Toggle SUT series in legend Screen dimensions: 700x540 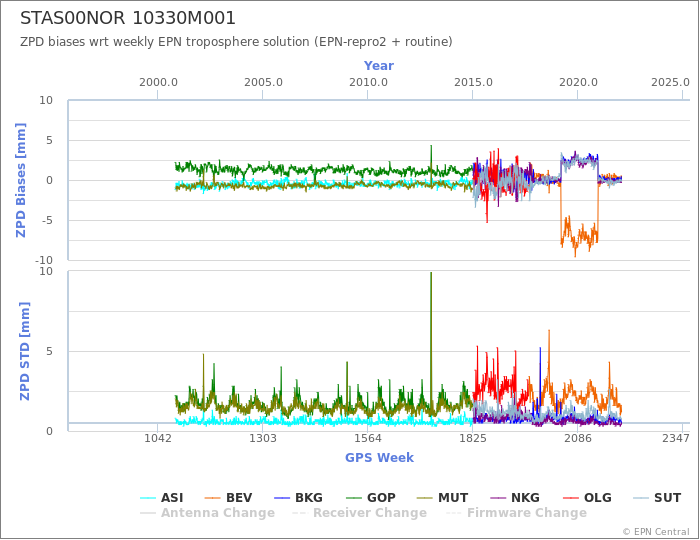[657, 498]
